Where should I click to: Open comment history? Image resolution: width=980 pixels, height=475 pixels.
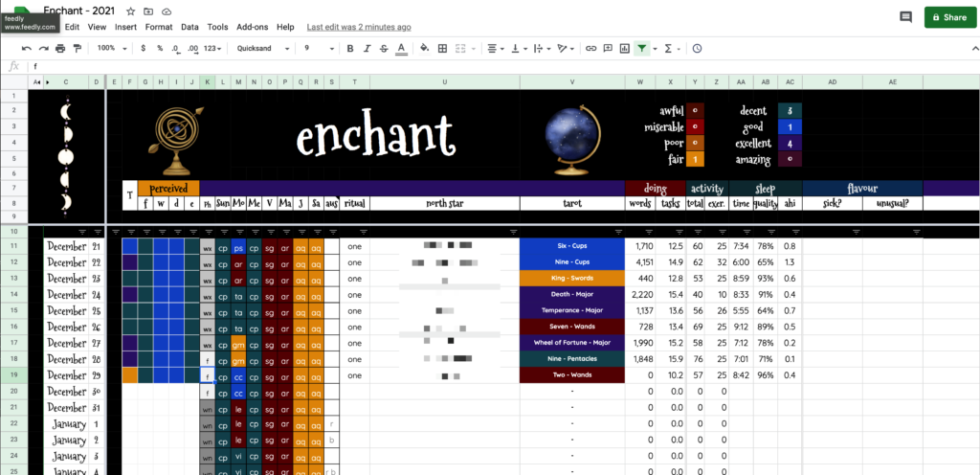coord(905,17)
